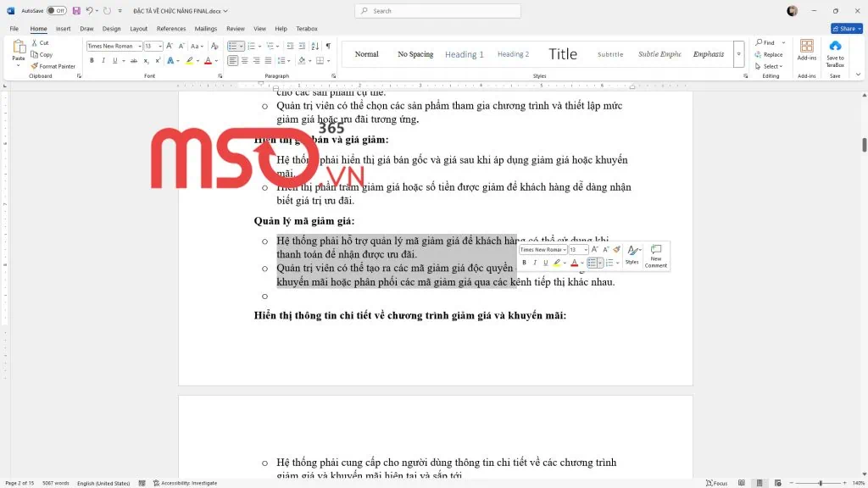Click New Comment in the floating toolbar

pyautogui.click(x=656, y=256)
